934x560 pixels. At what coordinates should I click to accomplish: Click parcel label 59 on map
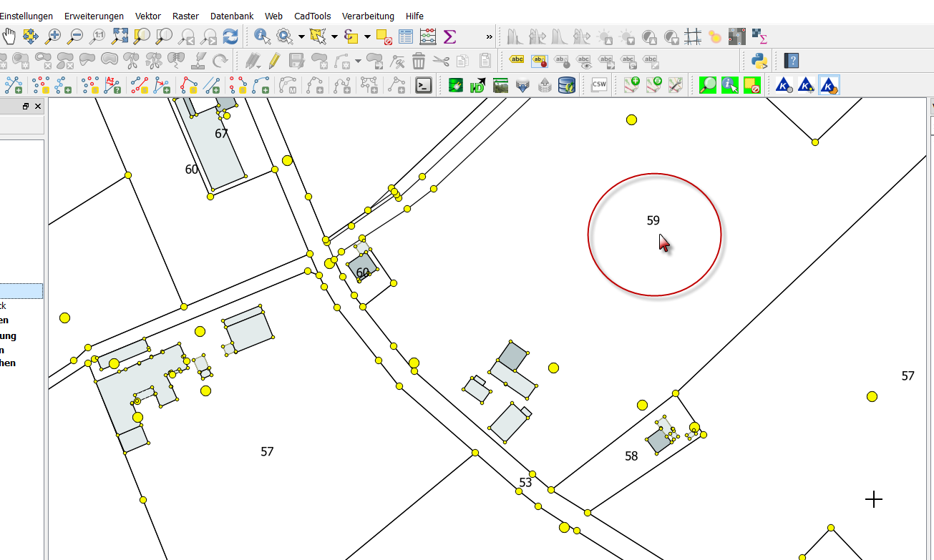[x=653, y=220]
